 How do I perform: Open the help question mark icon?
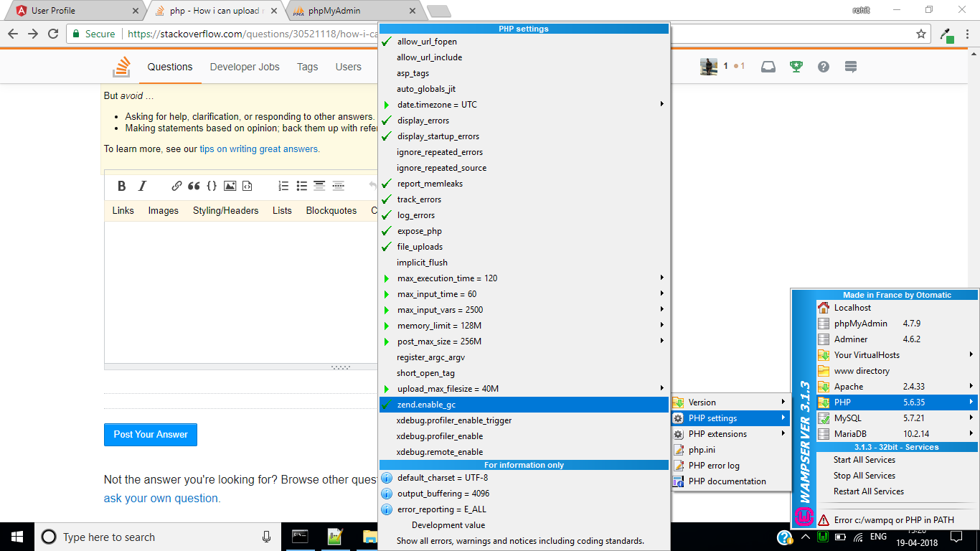pyautogui.click(x=824, y=67)
